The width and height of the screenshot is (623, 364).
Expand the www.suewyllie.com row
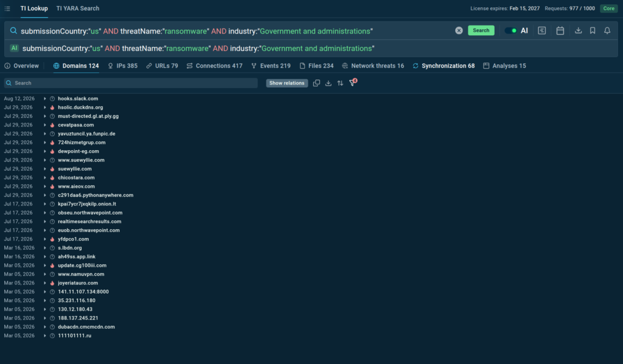[44, 160]
